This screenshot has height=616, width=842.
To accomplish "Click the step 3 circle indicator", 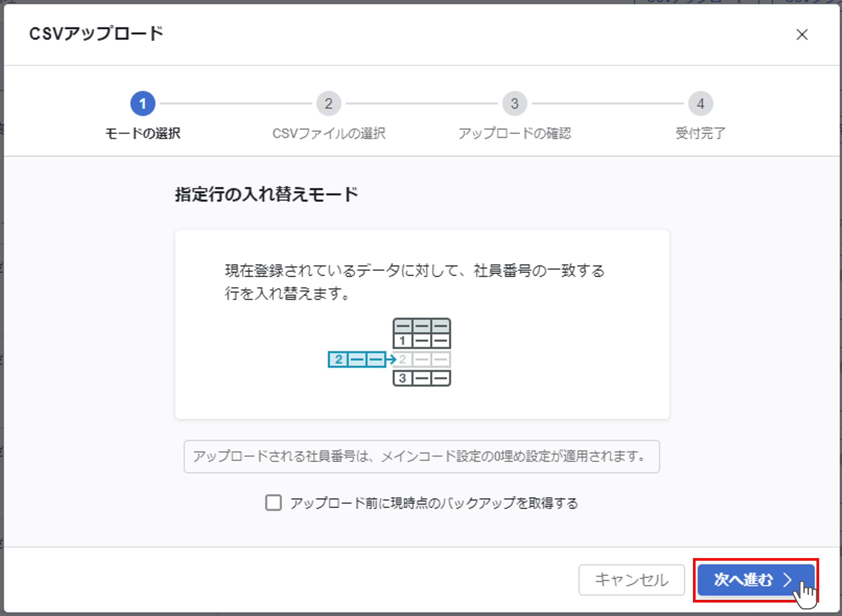I will tap(514, 104).
